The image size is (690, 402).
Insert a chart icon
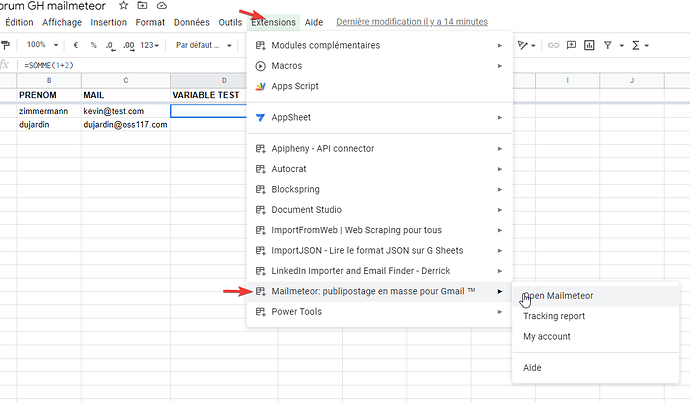589,45
